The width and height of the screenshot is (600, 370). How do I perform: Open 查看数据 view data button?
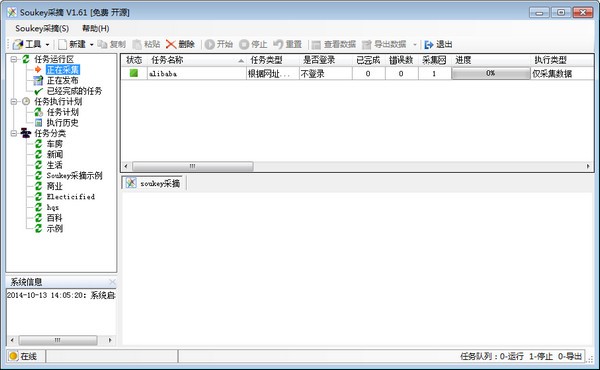[333, 44]
